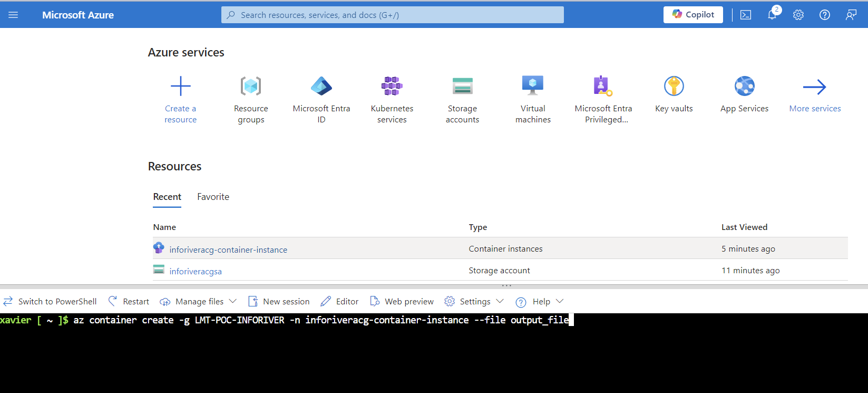
Task: Click the Copilot button
Action: click(693, 15)
